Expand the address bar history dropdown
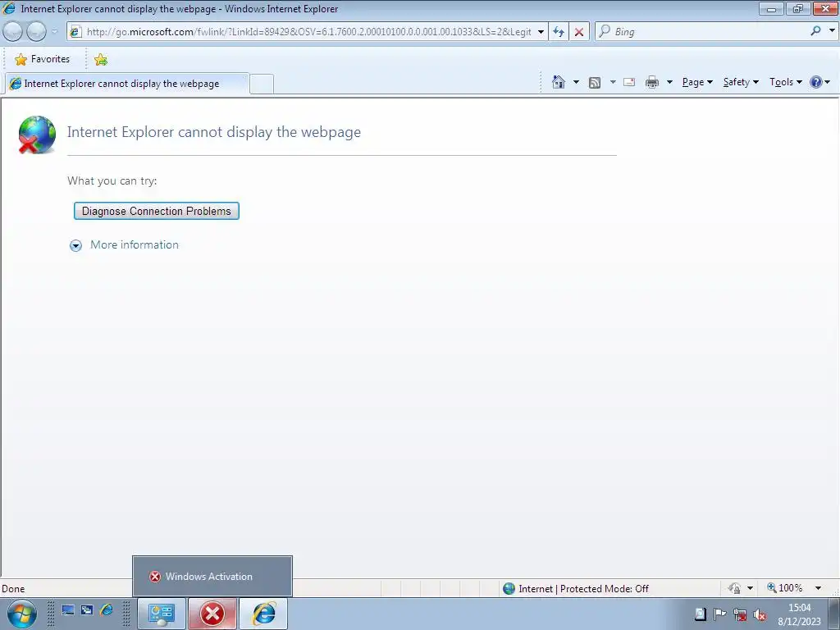Screen dimensions: 840x630 (541, 32)
